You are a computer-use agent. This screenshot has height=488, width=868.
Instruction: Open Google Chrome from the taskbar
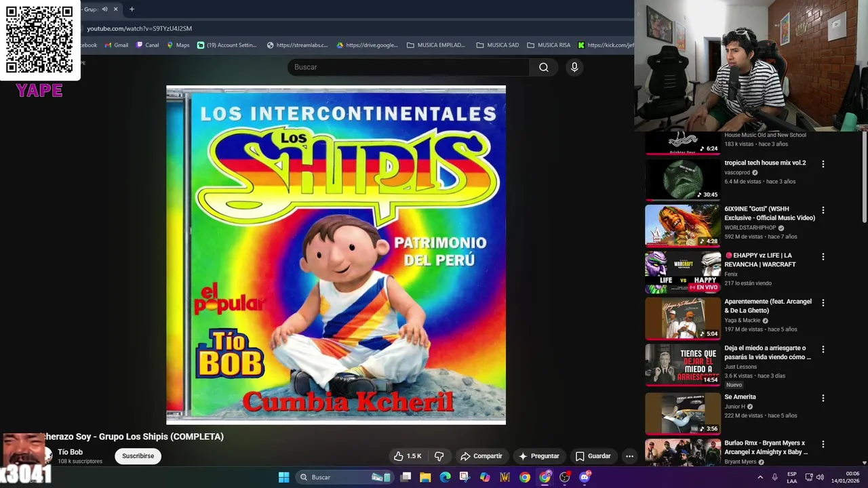(524, 477)
